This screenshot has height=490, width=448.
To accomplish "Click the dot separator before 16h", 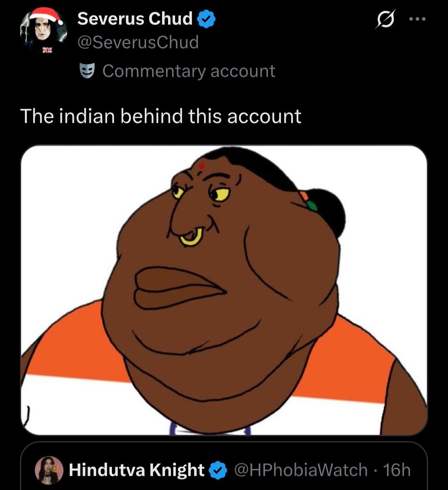I will pyautogui.click(x=375, y=470).
